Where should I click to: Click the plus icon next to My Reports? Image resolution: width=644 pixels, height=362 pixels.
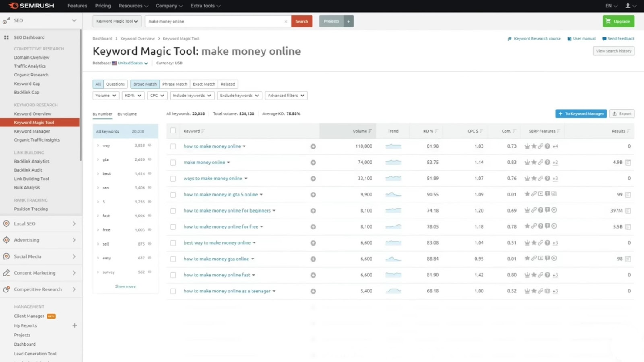[x=74, y=325]
